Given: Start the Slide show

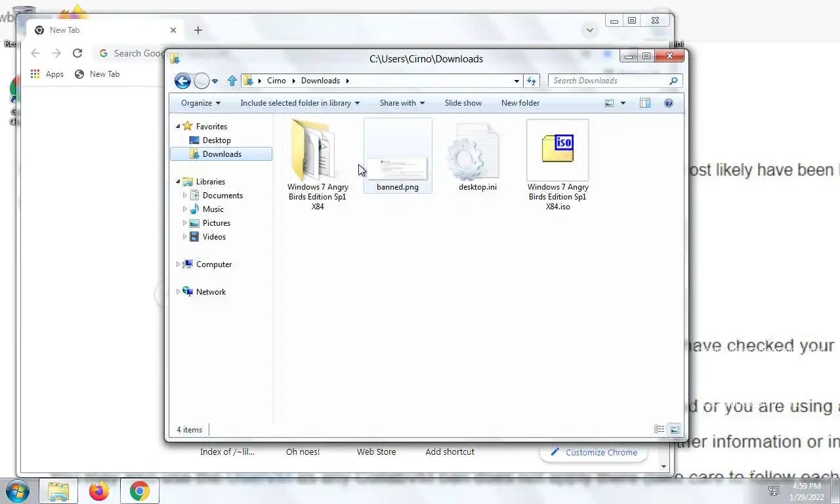Looking at the screenshot, I should pos(463,103).
